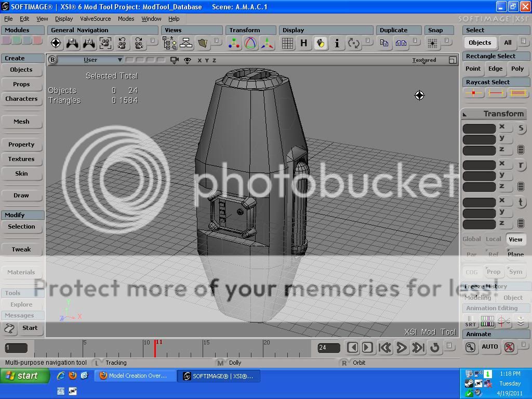Switch to Model Creation Firefox taskbar window
This screenshot has width=532, height=399.
click(x=135, y=376)
